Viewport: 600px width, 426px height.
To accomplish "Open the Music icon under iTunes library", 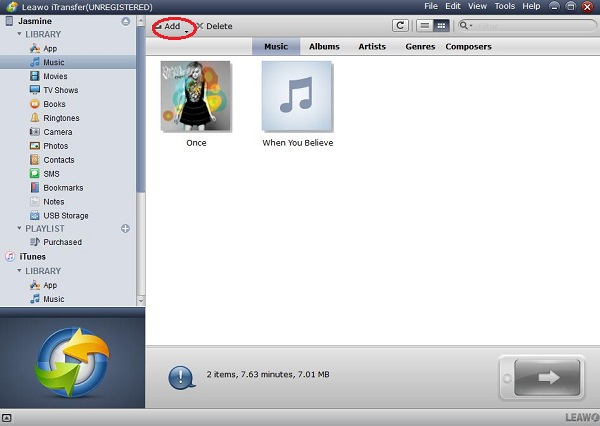I will coord(35,299).
